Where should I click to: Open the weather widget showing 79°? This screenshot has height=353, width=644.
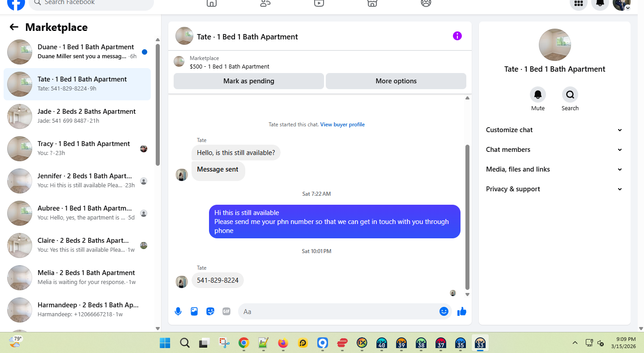pyautogui.click(x=15, y=343)
